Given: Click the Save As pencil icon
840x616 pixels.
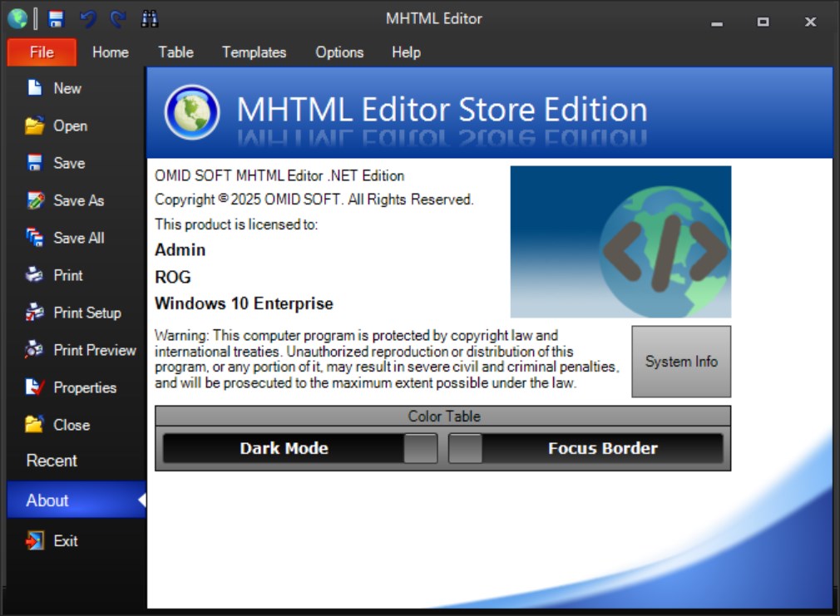Looking at the screenshot, I should point(36,200).
